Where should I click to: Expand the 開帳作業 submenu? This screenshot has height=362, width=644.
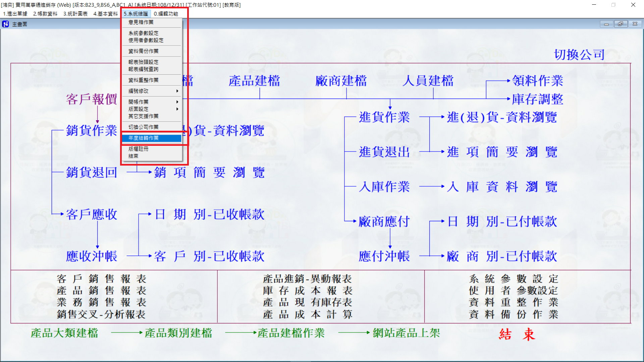[152, 102]
